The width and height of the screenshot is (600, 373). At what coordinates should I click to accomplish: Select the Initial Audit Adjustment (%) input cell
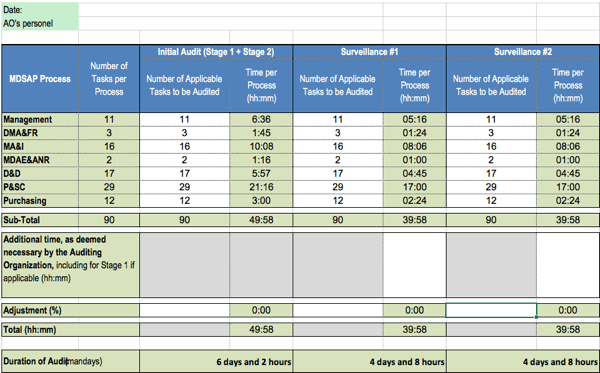click(184, 310)
